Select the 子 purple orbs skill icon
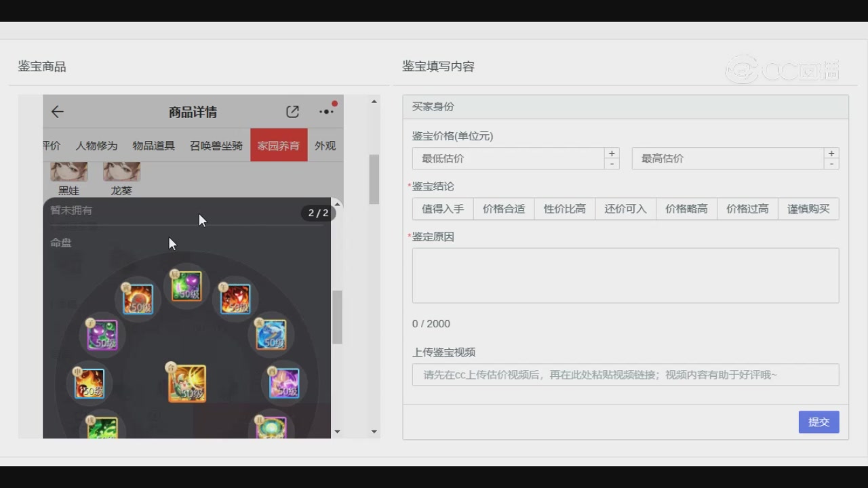Image resolution: width=868 pixels, height=488 pixels. tap(102, 335)
